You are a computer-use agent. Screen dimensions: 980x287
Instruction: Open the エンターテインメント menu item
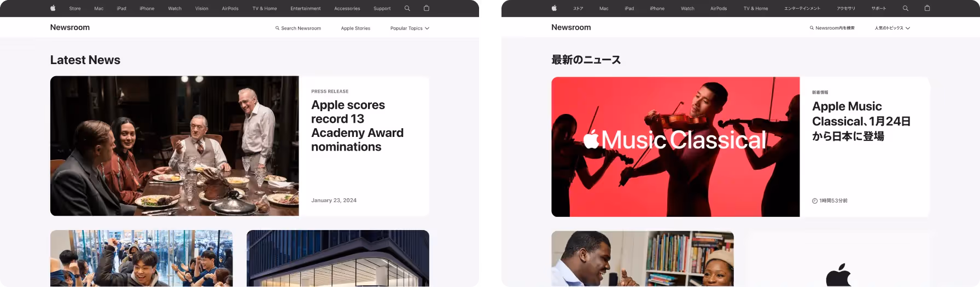point(802,9)
